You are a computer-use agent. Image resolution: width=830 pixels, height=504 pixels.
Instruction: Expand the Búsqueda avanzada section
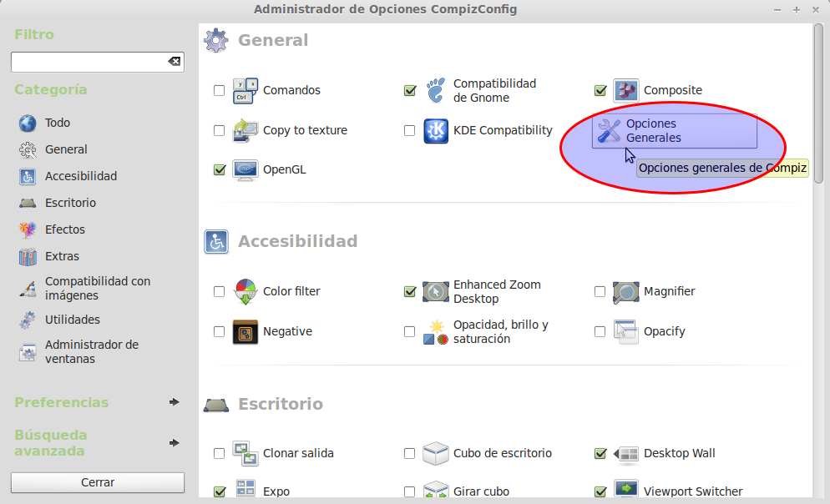pyautogui.click(x=174, y=443)
